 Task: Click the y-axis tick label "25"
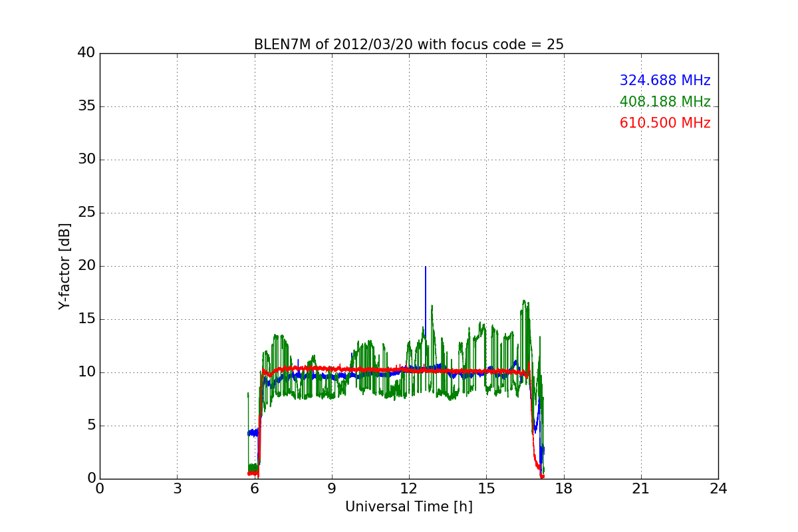tap(86, 213)
